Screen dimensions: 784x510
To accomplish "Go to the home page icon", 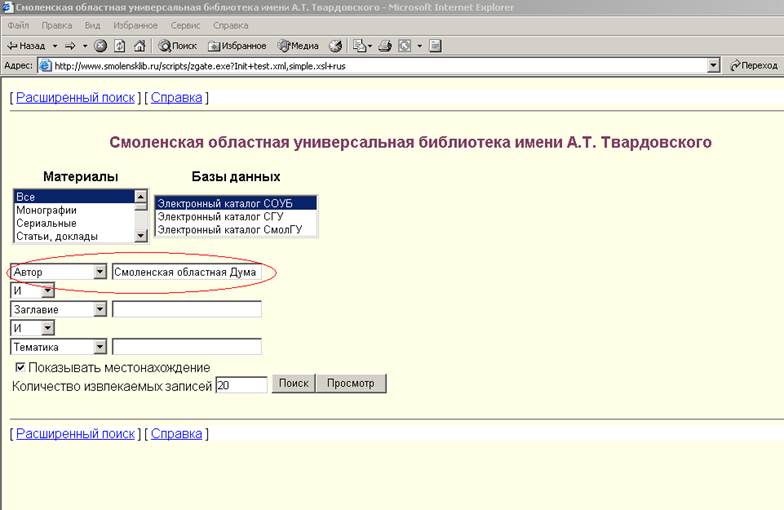I will pyautogui.click(x=140, y=46).
